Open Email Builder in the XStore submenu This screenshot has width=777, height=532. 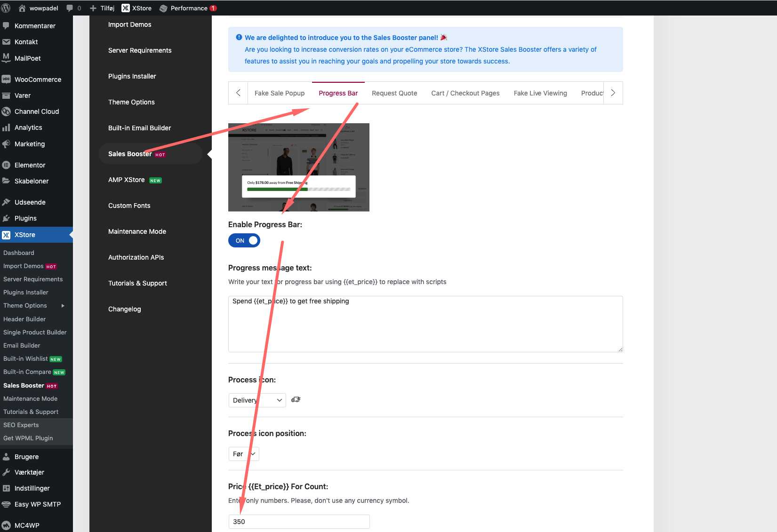click(22, 345)
